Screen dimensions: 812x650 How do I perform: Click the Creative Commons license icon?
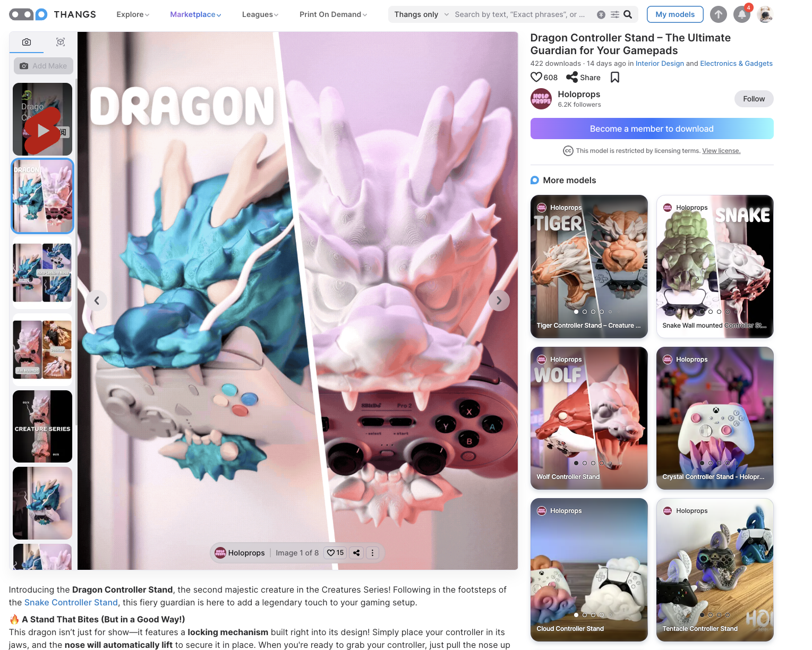point(568,151)
